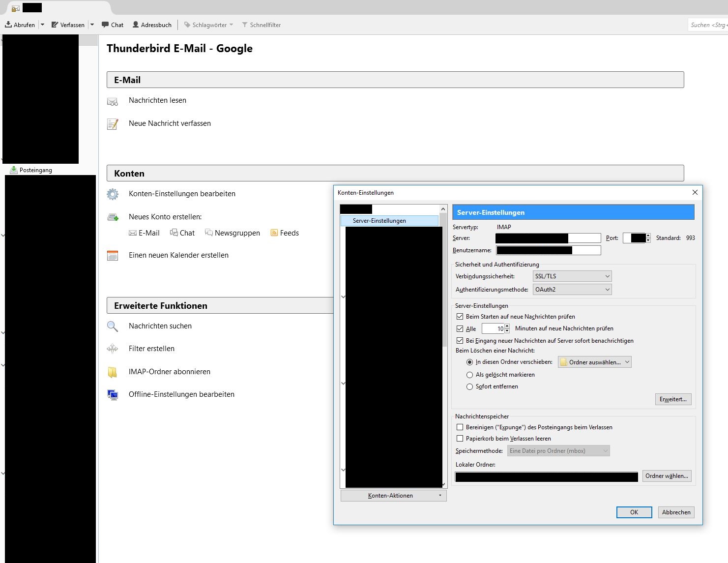Screen dimensions: 728x563
Task: Select In diesen Ordner verschieben radio
Action: [469, 362]
